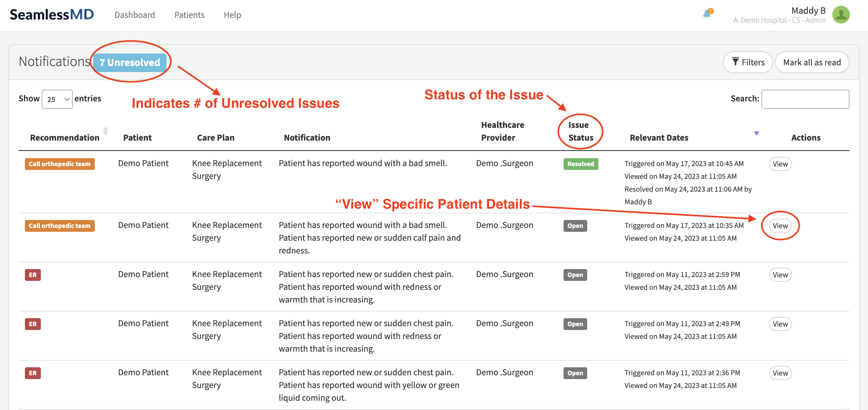View the resolved notification details
Viewport: 868px width, 410px height.
[x=780, y=164]
